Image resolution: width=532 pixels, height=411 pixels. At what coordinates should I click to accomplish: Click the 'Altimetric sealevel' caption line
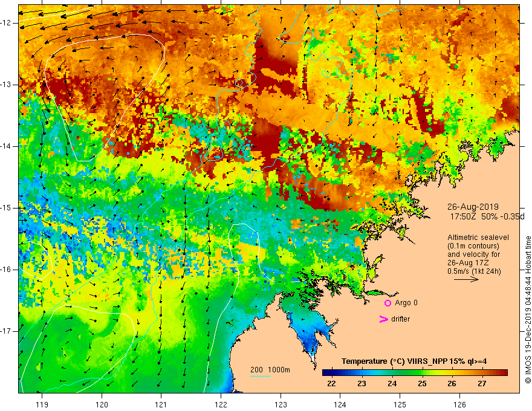[x=478, y=238]
